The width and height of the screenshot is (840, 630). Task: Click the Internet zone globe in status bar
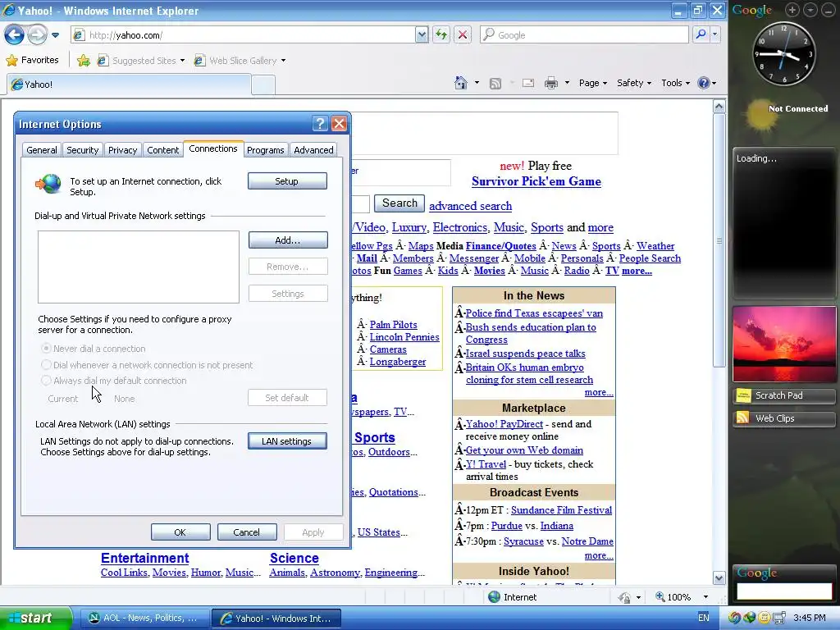tap(494, 597)
